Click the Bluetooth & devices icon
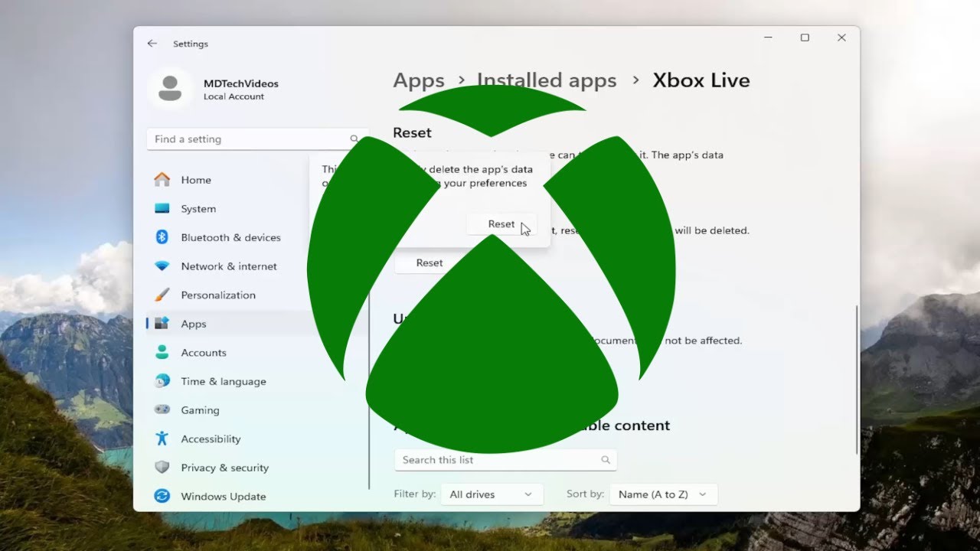 162,237
